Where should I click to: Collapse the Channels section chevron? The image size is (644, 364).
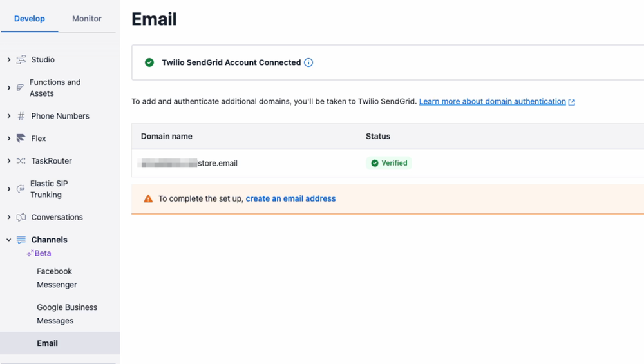[x=9, y=240]
